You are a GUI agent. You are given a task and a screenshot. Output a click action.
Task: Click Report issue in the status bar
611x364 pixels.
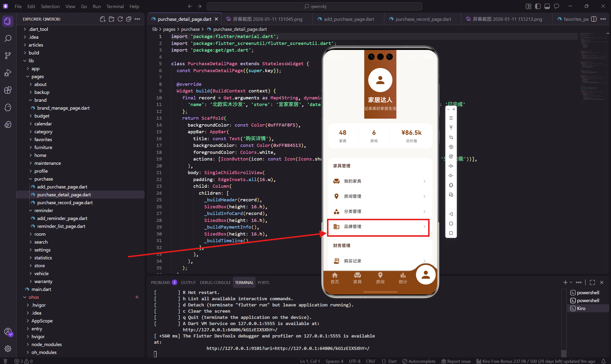coord(456,361)
